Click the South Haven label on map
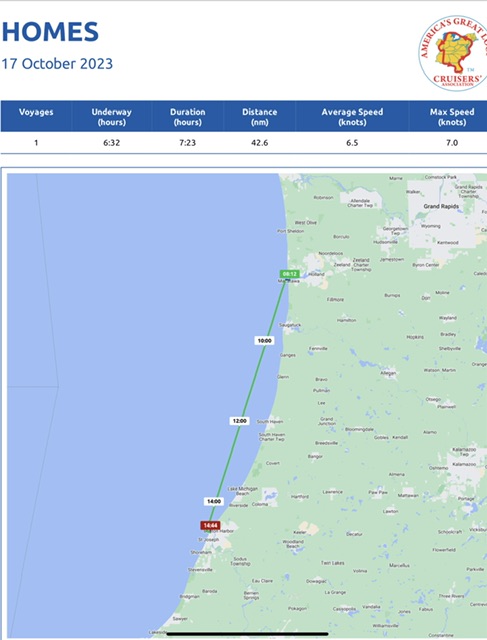This screenshot has height=640, width=487. coord(270,421)
